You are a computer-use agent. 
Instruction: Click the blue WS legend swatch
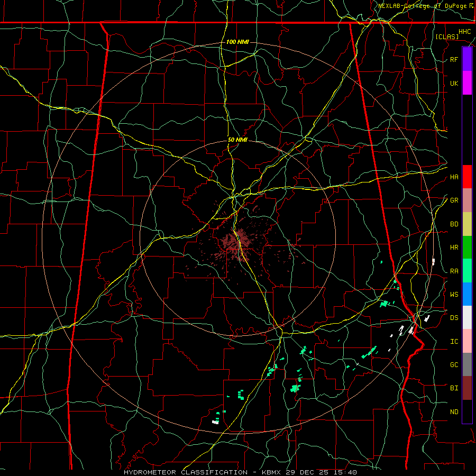(467, 294)
